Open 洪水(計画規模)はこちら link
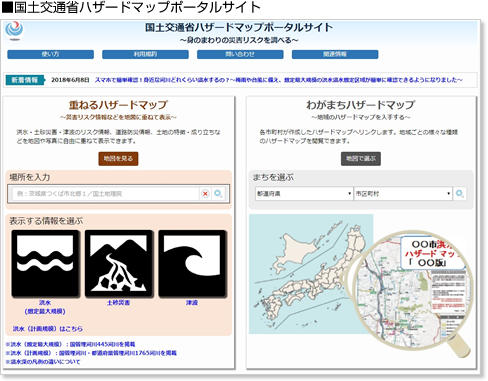Screen dimensions: 488x381 (x=48, y=329)
